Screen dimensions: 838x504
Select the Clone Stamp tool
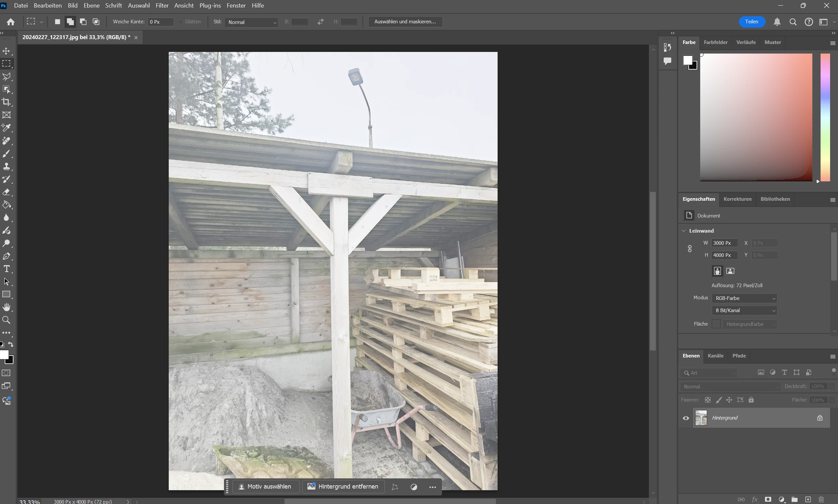7,167
